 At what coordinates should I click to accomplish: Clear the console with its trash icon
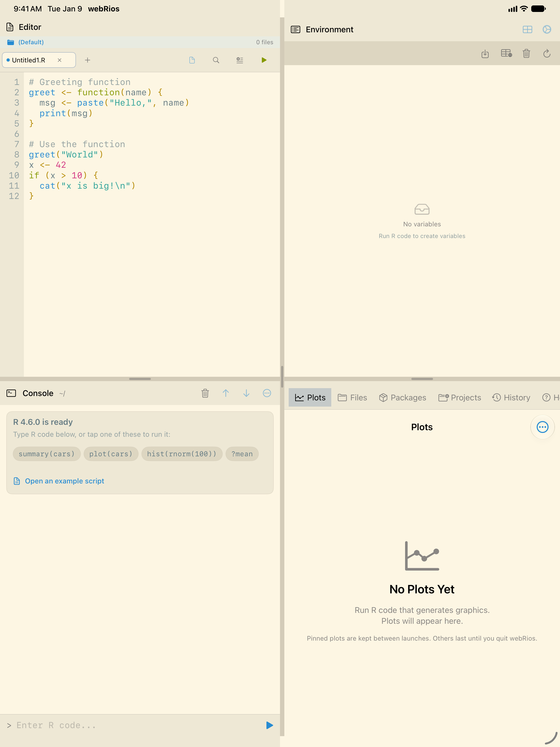pyautogui.click(x=205, y=393)
